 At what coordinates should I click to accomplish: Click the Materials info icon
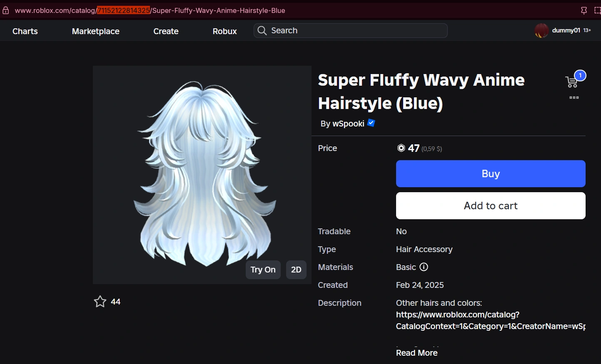[x=424, y=267]
